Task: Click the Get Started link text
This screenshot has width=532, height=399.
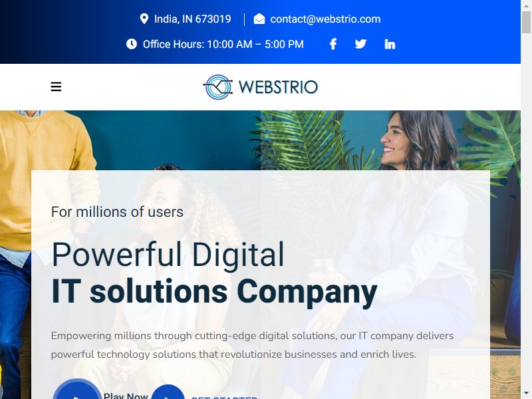Action: (x=224, y=397)
